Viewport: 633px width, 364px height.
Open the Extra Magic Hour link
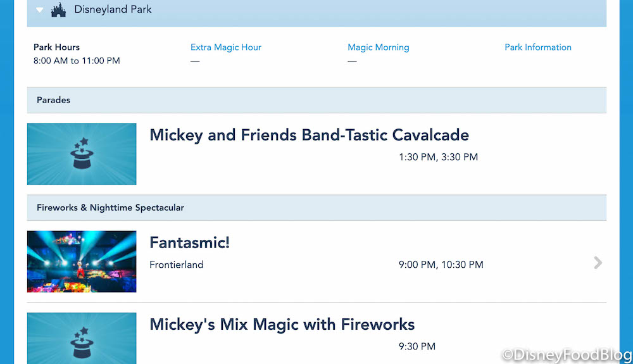226,47
